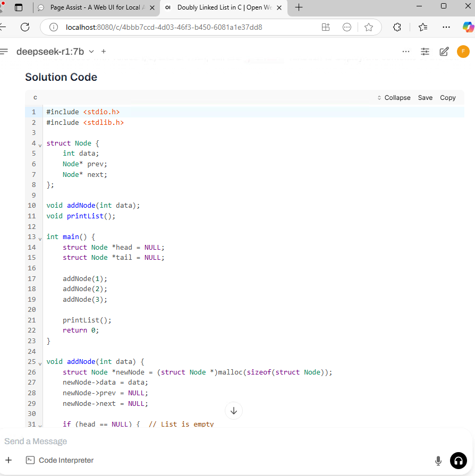Open the user profile avatar menu
Image resolution: width=475 pixels, height=476 pixels.
pos(463,52)
